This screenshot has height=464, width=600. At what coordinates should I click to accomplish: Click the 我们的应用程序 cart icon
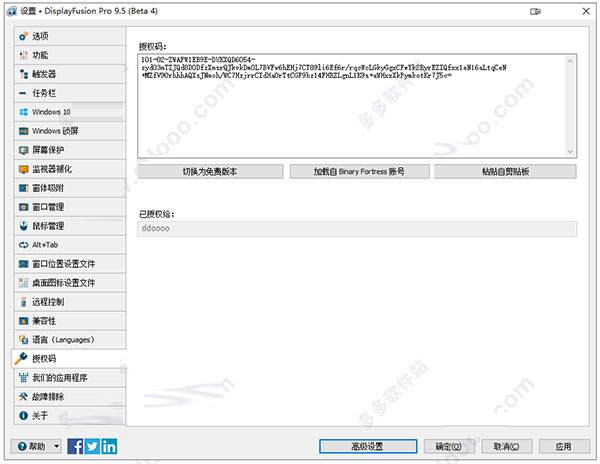coord(23,378)
